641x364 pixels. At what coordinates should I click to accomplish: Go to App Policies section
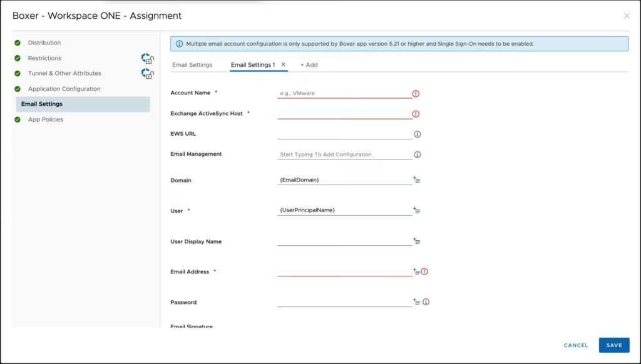[45, 119]
